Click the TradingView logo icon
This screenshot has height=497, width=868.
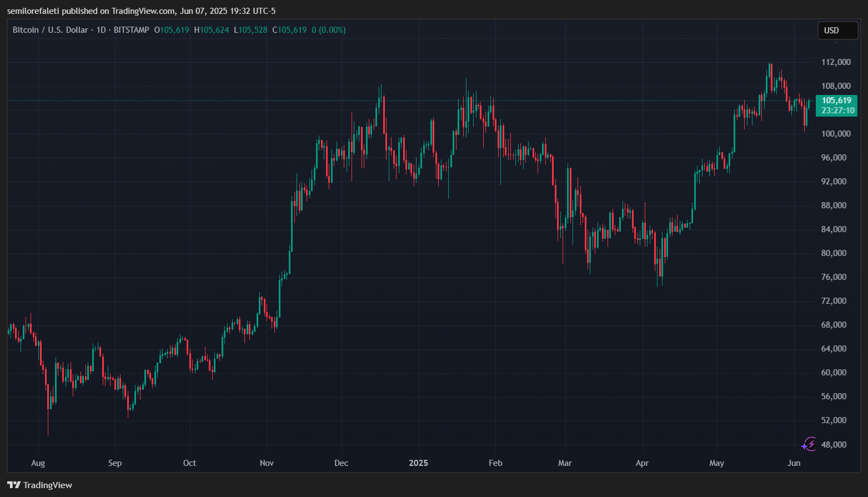(14, 485)
